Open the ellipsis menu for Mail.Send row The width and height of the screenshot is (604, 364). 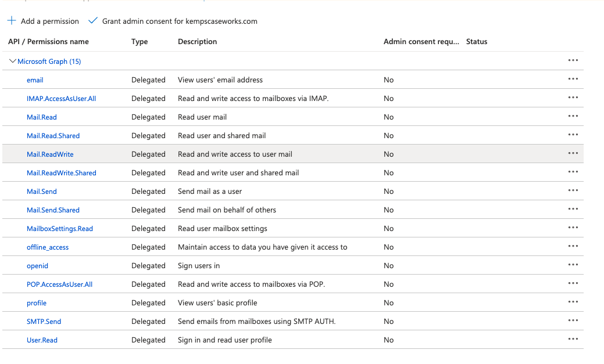click(573, 190)
